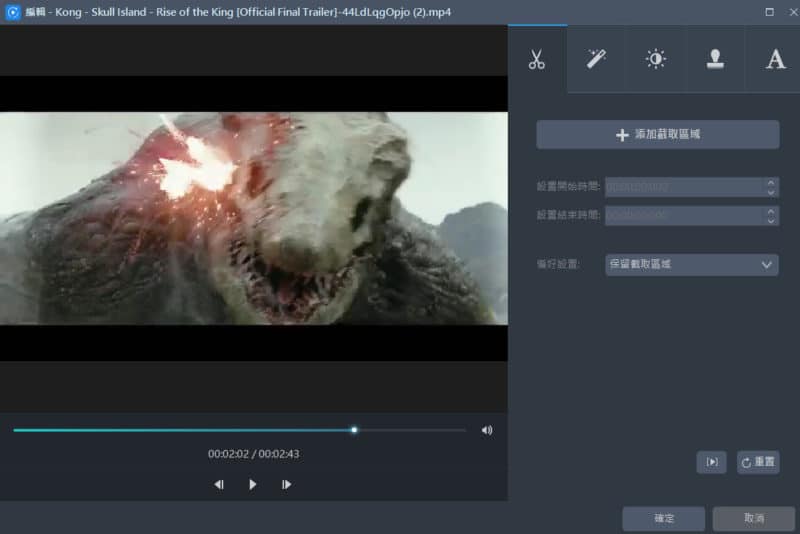Open the scissors trim tab
This screenshot has width=800, height=534.
537,59
